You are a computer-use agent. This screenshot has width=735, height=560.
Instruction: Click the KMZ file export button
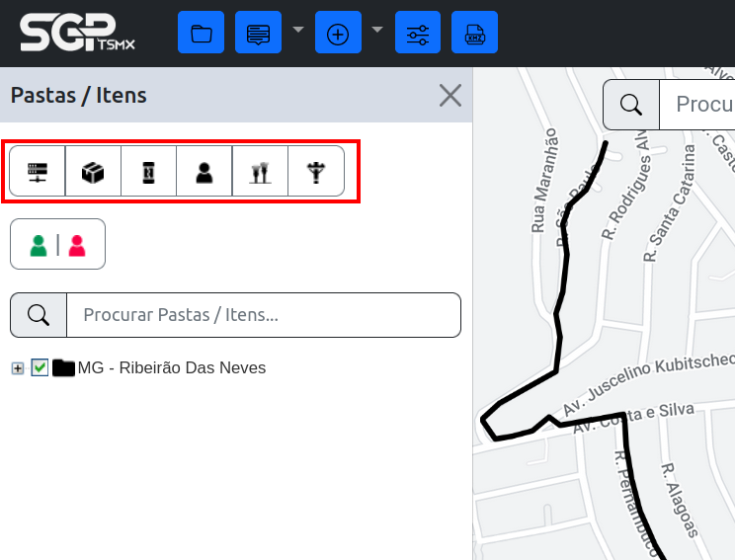tap(474, 33)
